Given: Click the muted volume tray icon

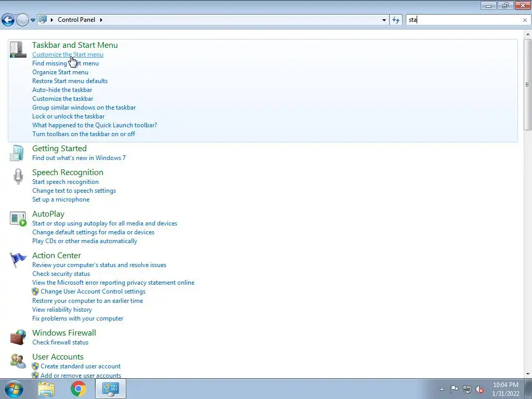Looking at the screenshot, I should point(480,389).
